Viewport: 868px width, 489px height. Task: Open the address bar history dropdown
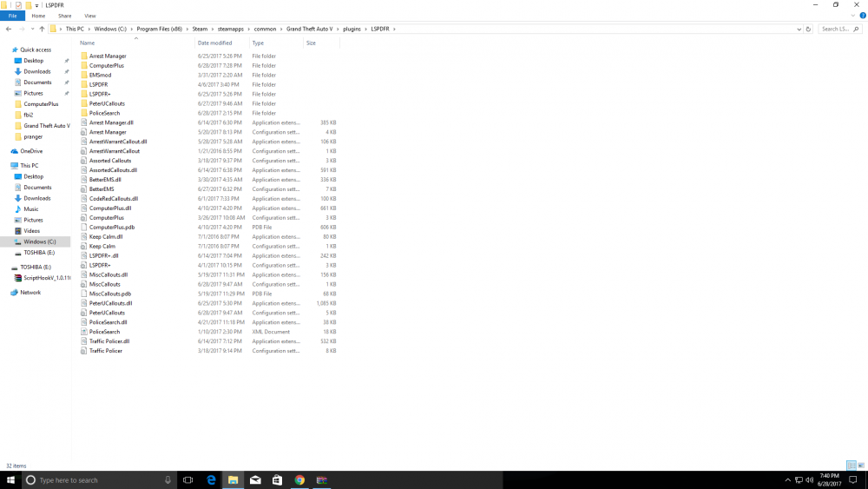tap(799, 29)
